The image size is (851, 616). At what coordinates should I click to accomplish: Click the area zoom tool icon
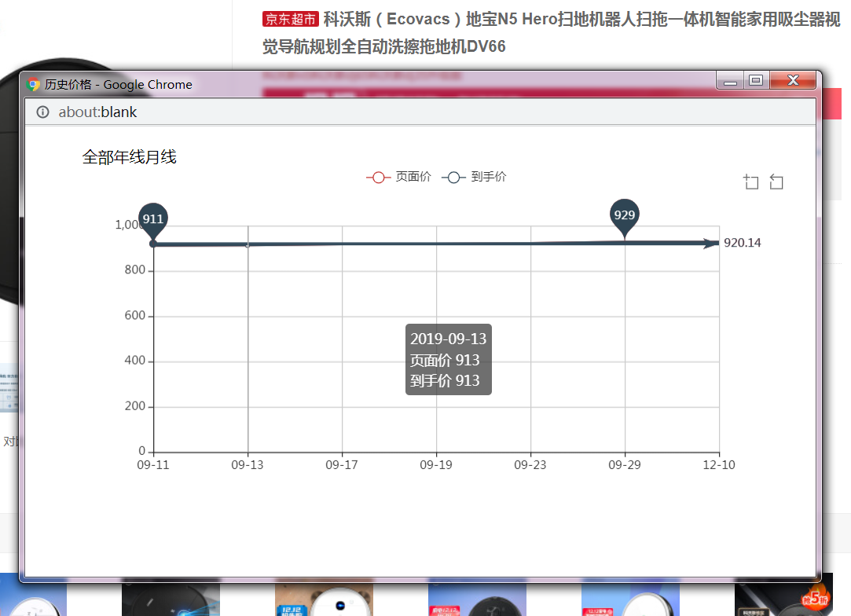[x=750, y=182]
